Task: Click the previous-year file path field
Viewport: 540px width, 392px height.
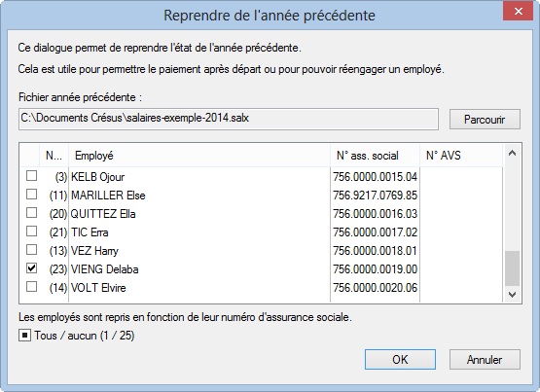Action: tap(229, 119)
